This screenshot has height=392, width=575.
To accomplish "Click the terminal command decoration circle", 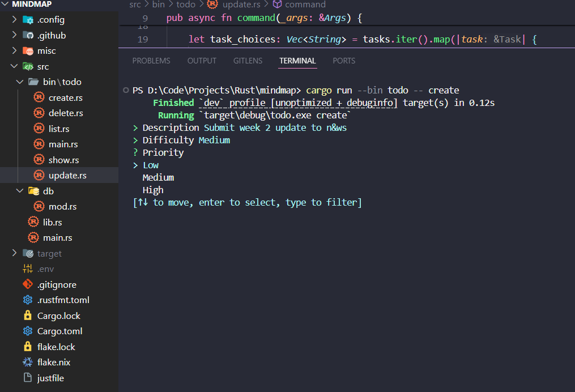I will pyautogui.click(x=126, y=90).
